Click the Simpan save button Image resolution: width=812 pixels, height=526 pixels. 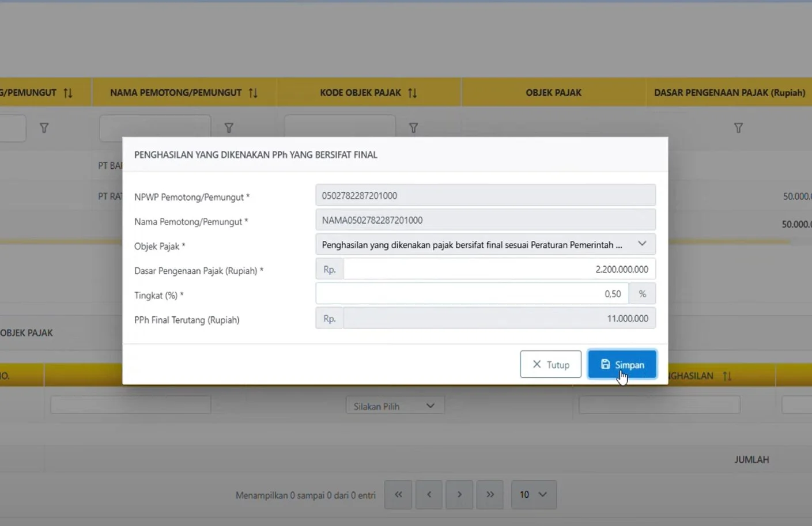pos(622,365)
